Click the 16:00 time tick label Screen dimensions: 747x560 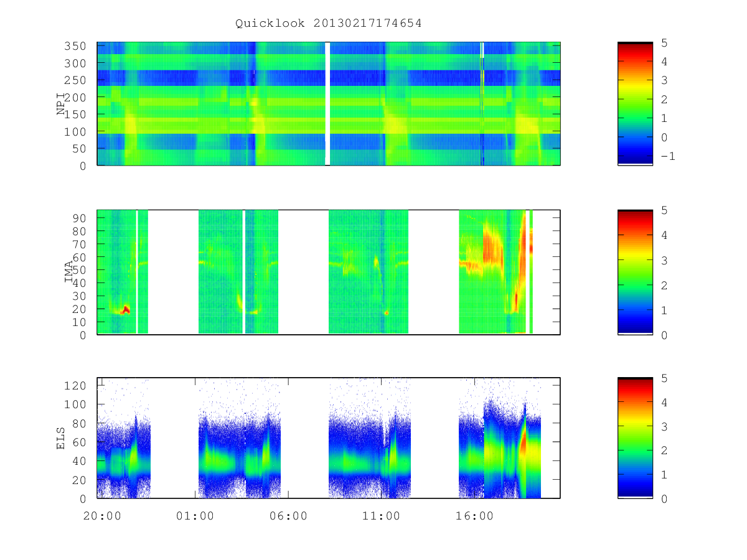[x=474, y=516]
